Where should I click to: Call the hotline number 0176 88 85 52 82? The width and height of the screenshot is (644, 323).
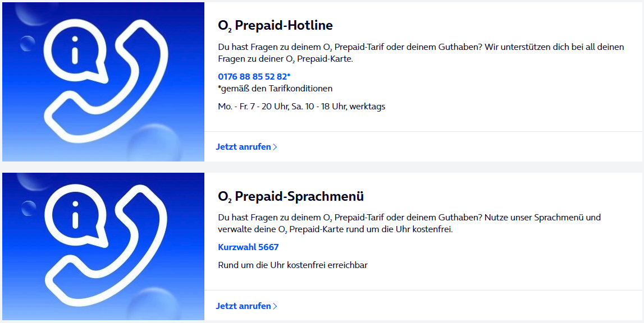254,77
